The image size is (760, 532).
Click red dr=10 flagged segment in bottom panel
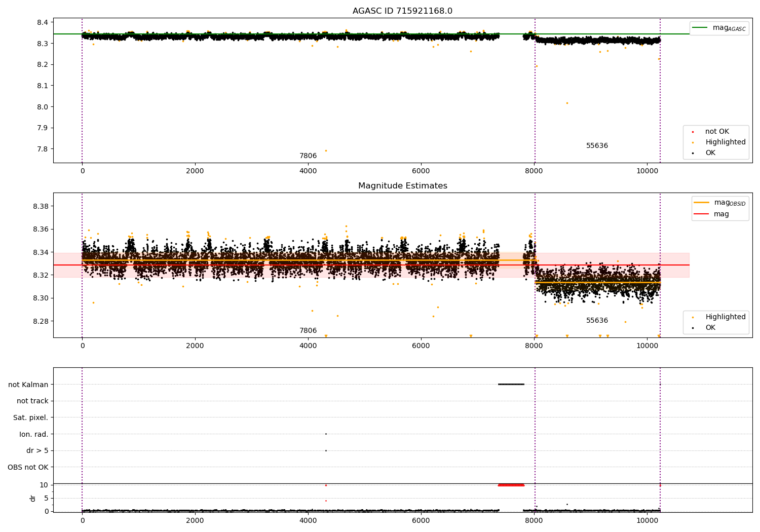[511, 485]
